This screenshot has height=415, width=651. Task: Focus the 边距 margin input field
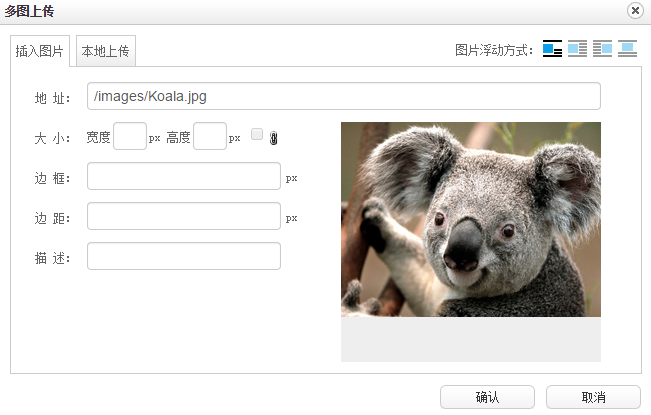[183, 216]
